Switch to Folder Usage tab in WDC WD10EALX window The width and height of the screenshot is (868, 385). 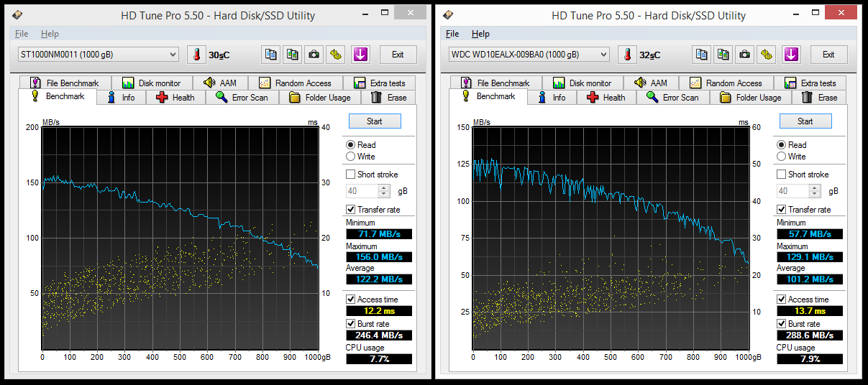[751, 98]
